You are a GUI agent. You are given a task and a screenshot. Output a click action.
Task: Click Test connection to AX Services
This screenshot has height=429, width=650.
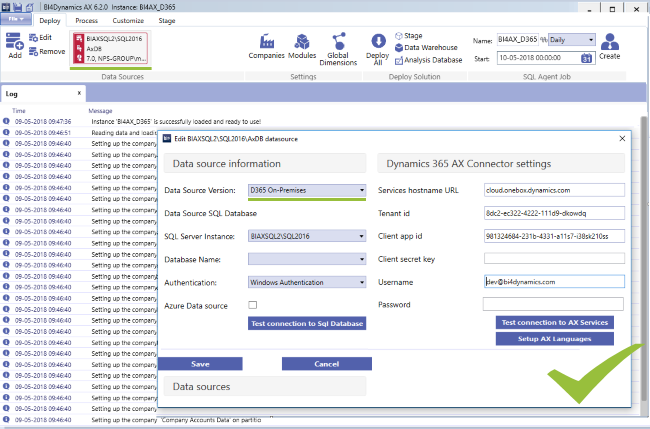click(555, 322)
